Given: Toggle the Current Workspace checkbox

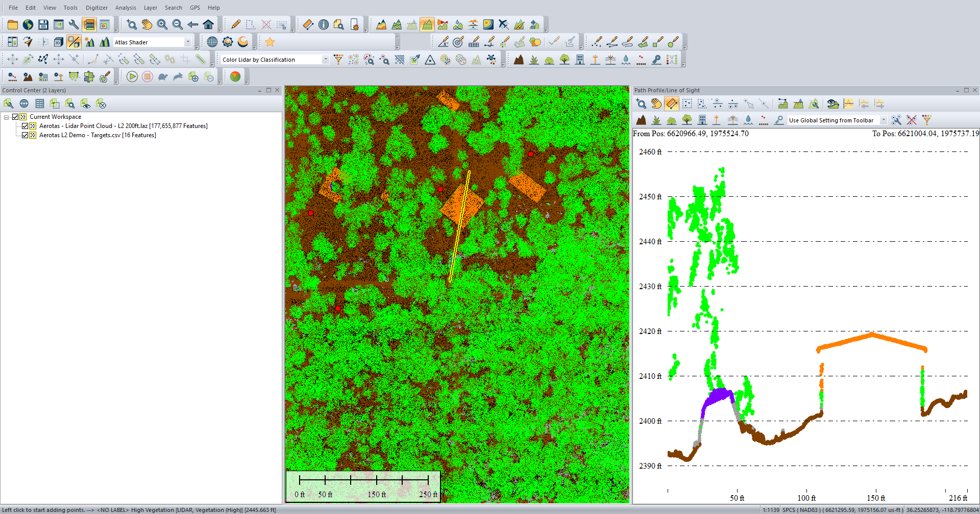Looking at the screenshot, I should [15, 117].
